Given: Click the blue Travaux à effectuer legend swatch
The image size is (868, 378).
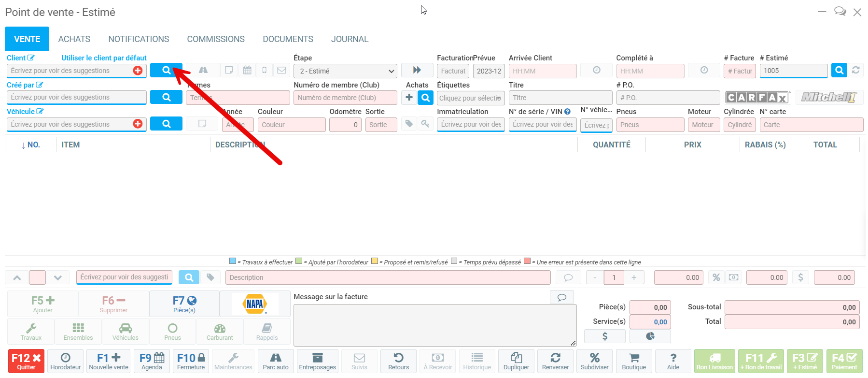Looking at the screenshot, I should pos(233,262).
